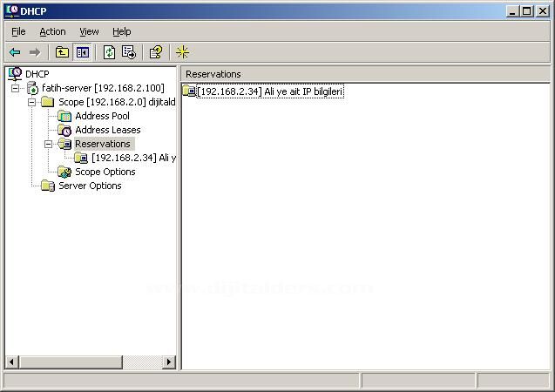Open the Help toolbar icon
The height and width of the screenshot is (392, 555).
click(x=155, y=52)
